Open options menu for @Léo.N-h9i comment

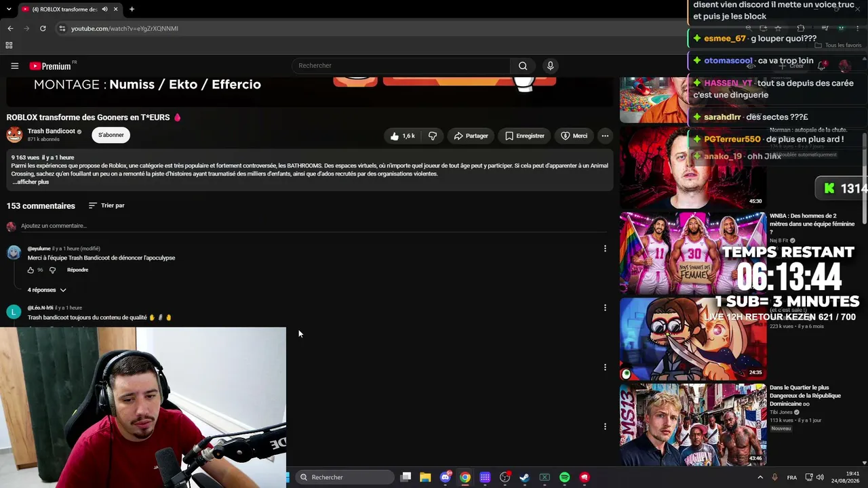pyautogui.click(x=605, y=308)
